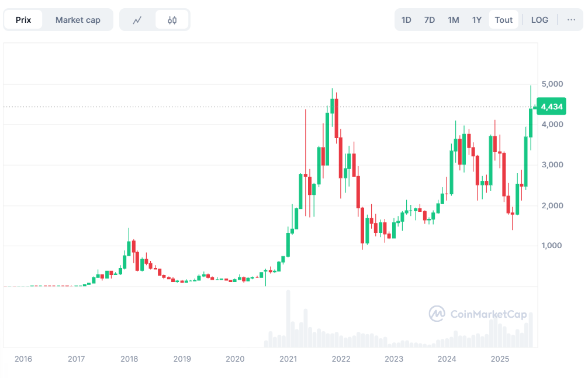The image size is (588, 378).
Task: Set time range to 1Y
Action: tap(477, 20)
